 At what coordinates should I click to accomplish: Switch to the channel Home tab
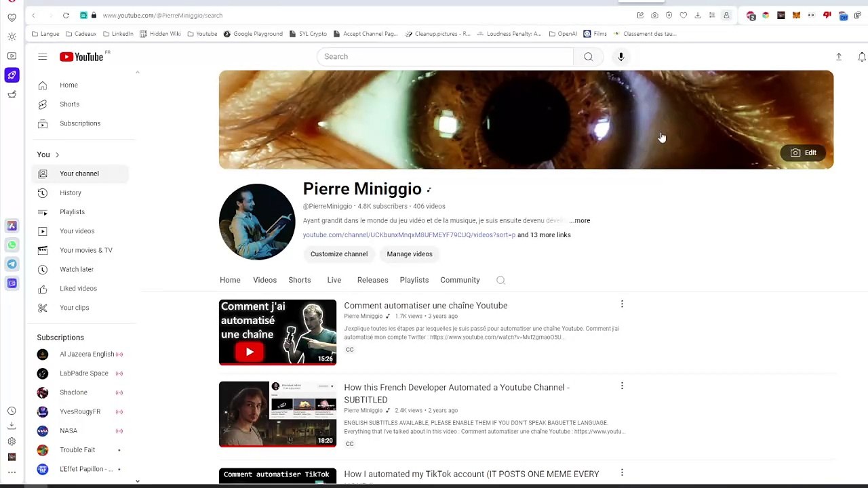230,280
